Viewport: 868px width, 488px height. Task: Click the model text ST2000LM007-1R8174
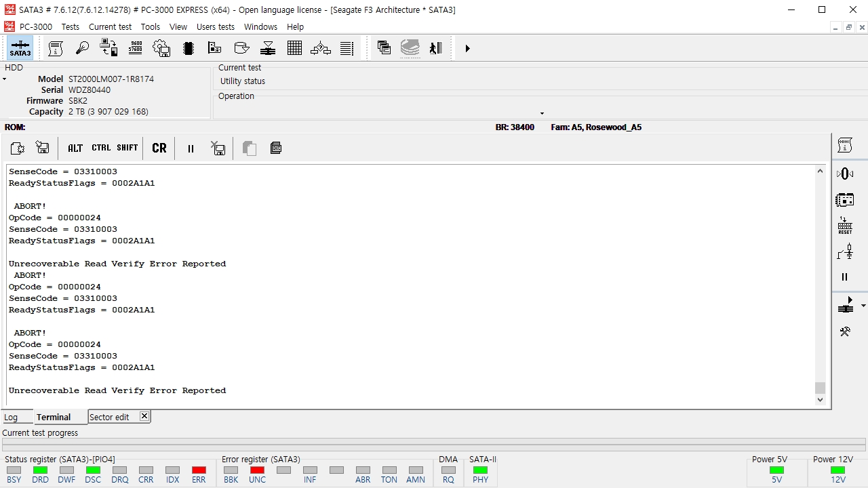click(111, 79)
